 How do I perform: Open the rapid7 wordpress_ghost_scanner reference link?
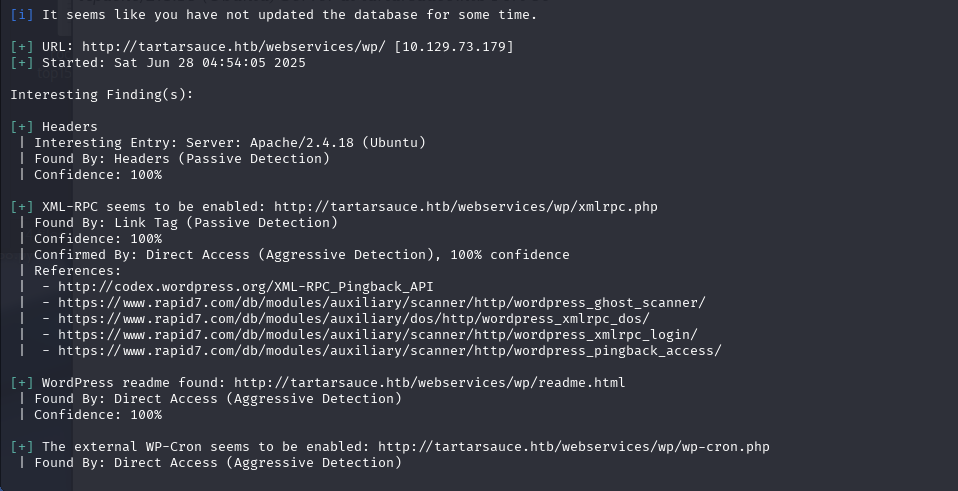382,302
